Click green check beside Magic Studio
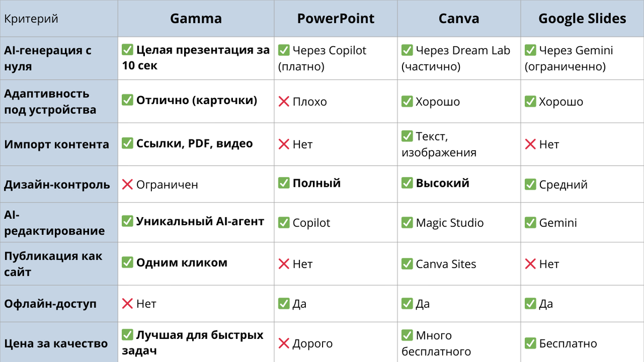The image size is (644, 362). point(407,223)
